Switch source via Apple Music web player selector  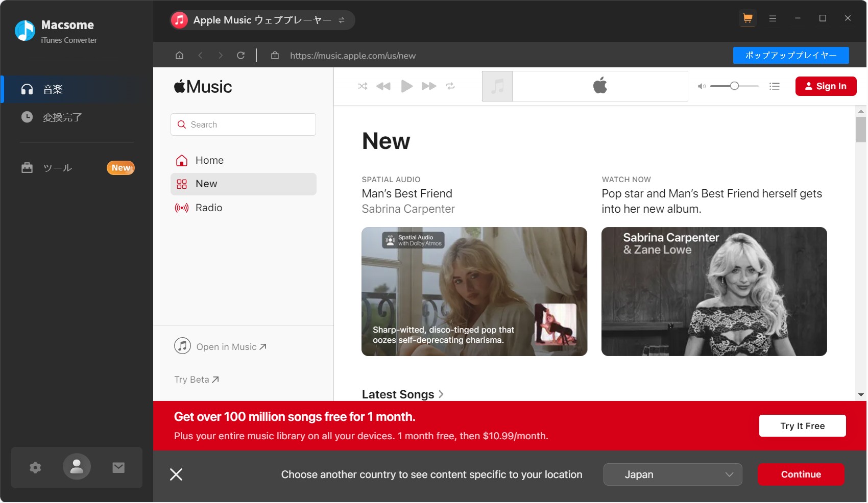pyautogui.click(x=262, y=20)
